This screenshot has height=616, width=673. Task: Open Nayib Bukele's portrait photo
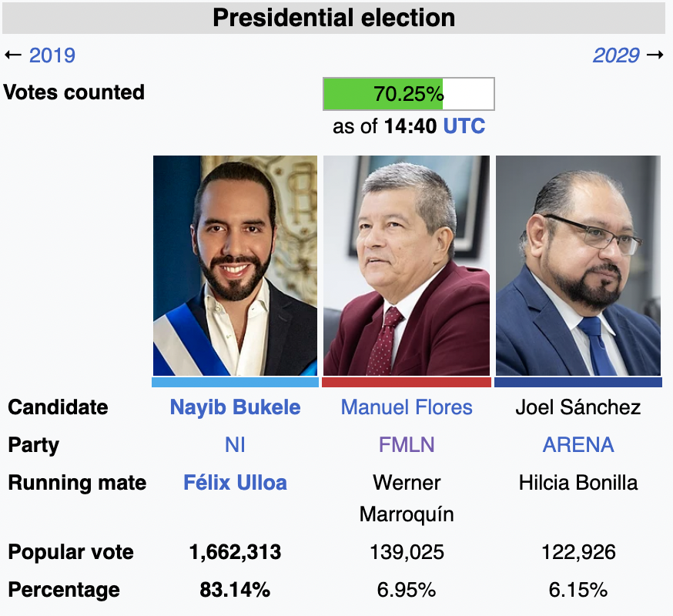[235, 266]
